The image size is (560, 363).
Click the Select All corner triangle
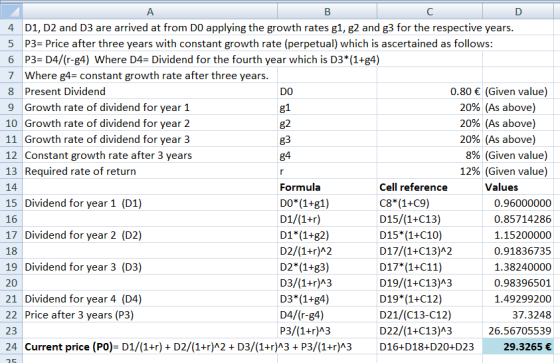(x=11, y=12)
